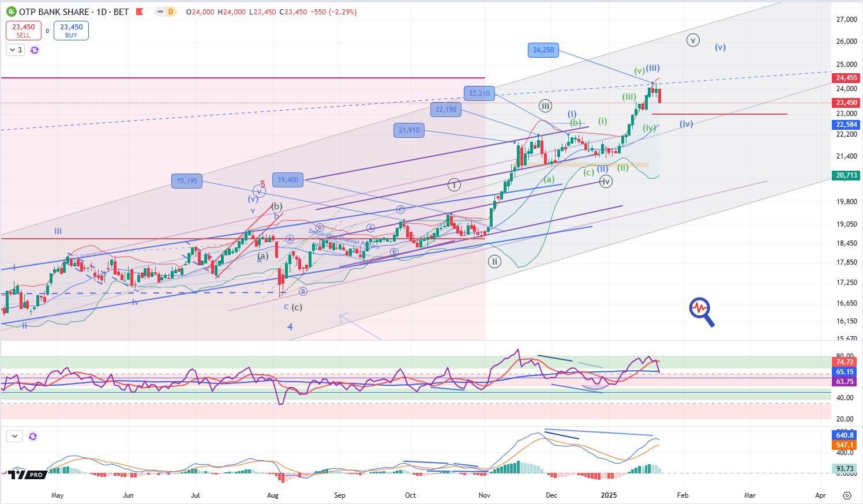Screen dimensions: 863x504
Task: Click the O24,000 open value in header
Action: tap(200, 12)
